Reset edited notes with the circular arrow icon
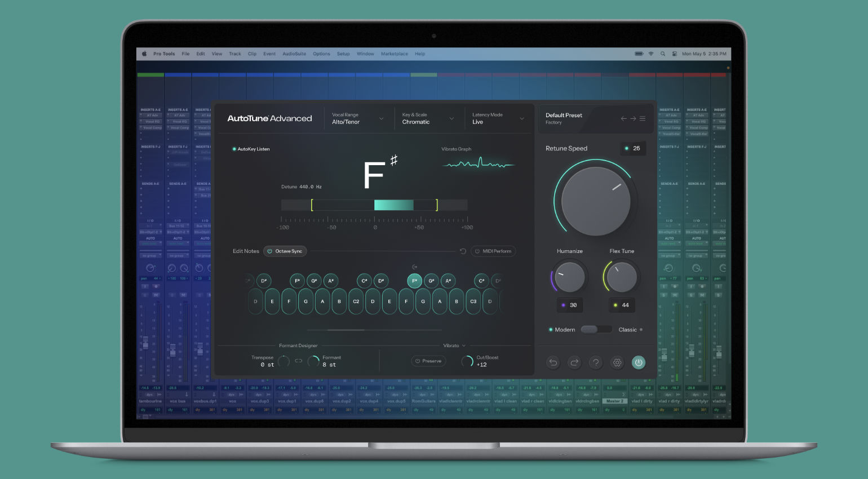 pos(463,251)
